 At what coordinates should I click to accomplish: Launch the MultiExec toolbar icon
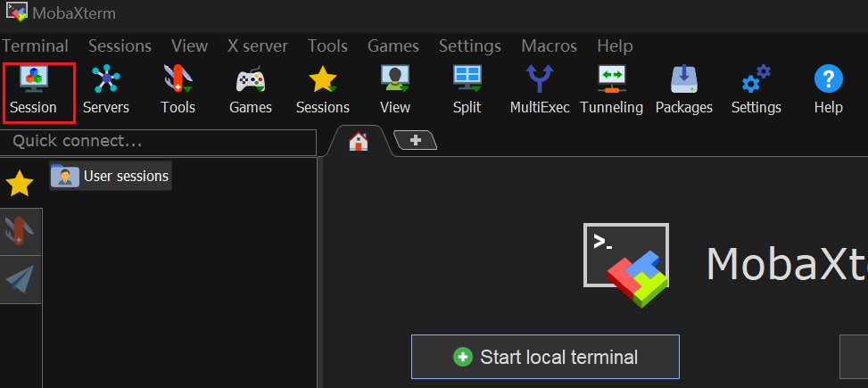(540, 91)
